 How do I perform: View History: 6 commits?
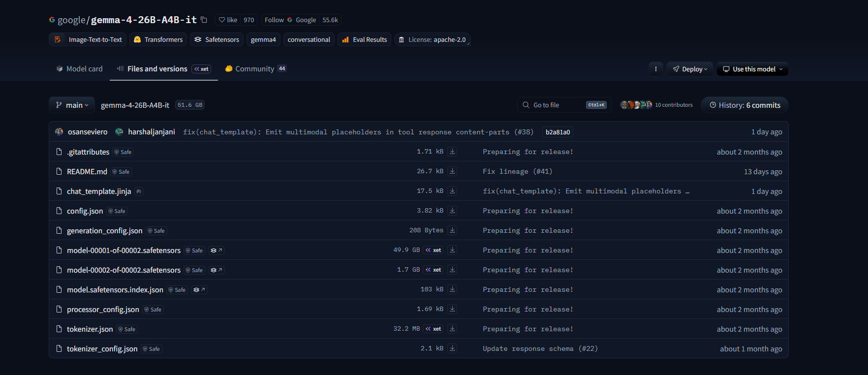click(x=744, y=105)
